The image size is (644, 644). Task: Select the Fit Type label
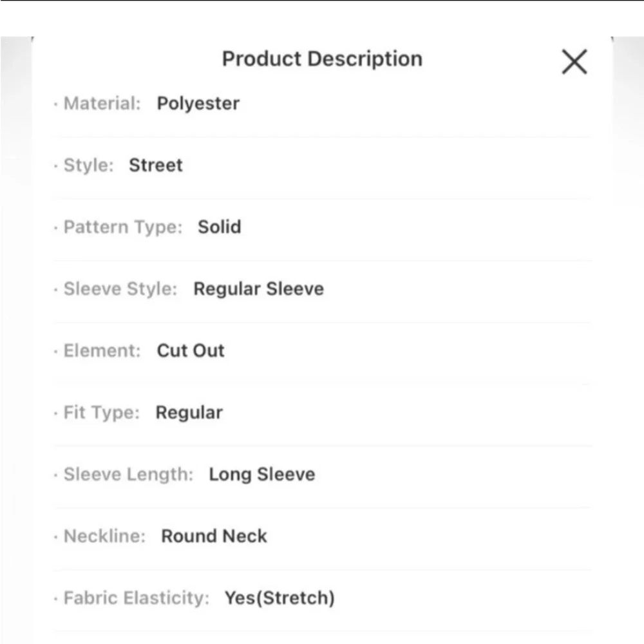[x=101, y=413]
